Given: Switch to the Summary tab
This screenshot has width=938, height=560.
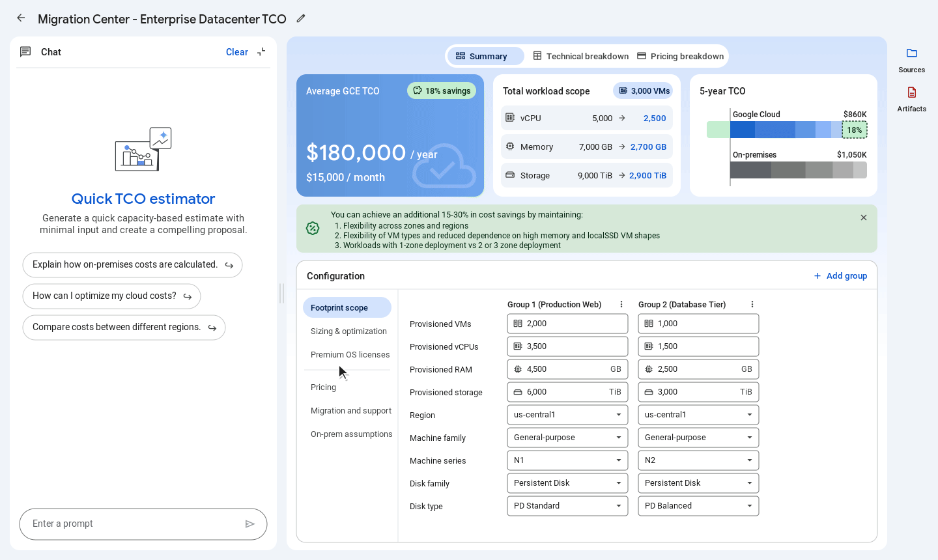Looking at the screenshot, I should coord(485,56).
